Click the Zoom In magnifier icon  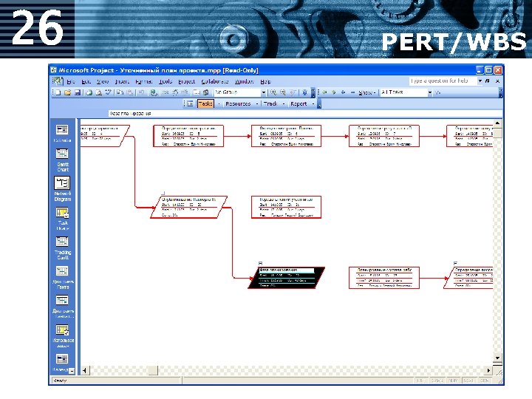(273, 92)
